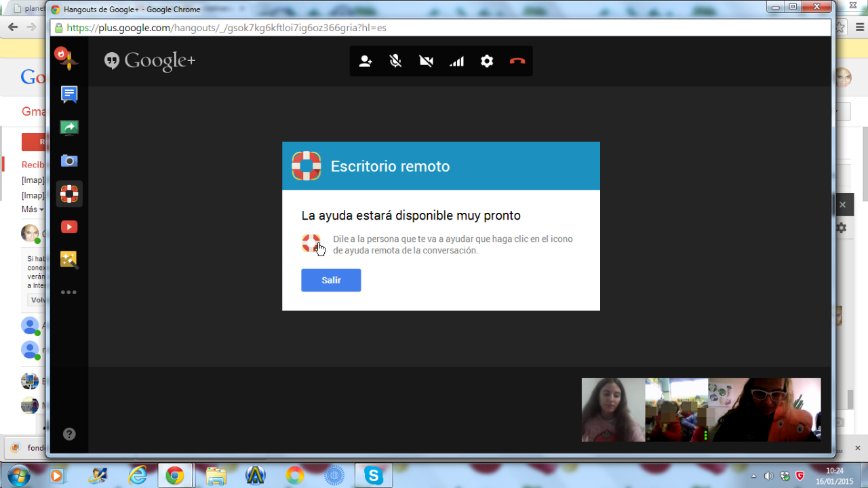The height and width of the screenshot is (488, 868).
Task: Invite people with add person icon
Action: pos(366,61)
